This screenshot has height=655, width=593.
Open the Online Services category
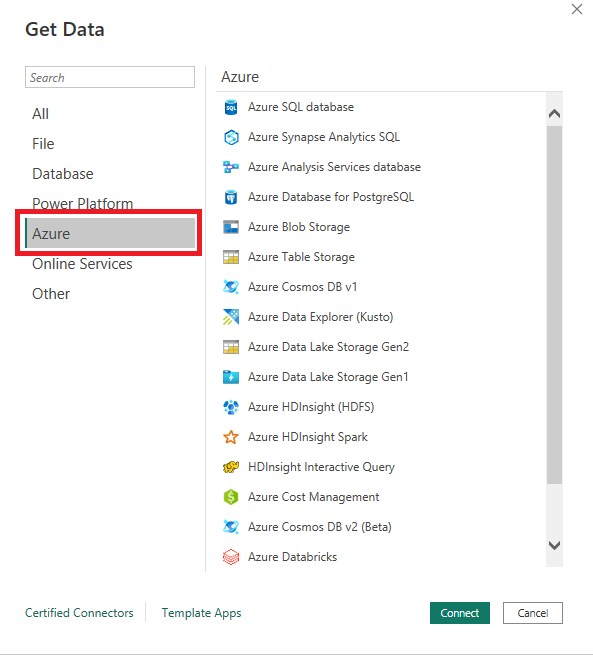click(82, 264)
